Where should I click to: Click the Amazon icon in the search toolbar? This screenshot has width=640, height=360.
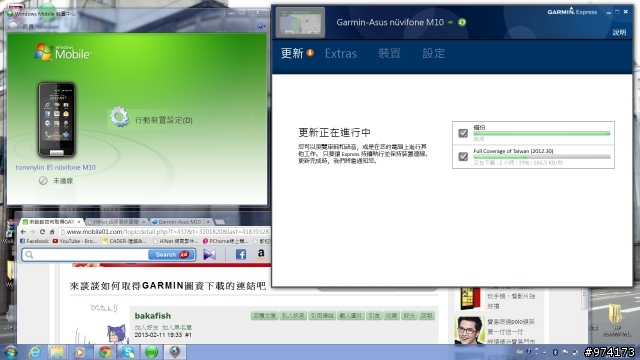pos(261,254)
